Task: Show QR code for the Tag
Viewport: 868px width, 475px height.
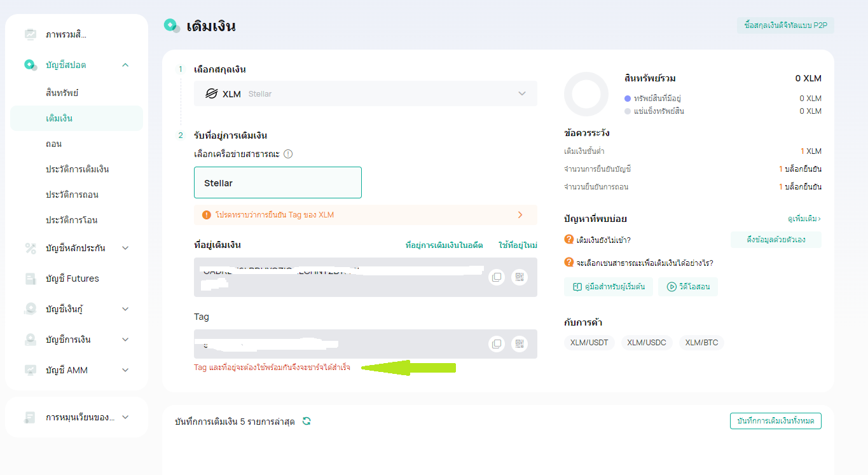Action: click(x=520, y=344)
